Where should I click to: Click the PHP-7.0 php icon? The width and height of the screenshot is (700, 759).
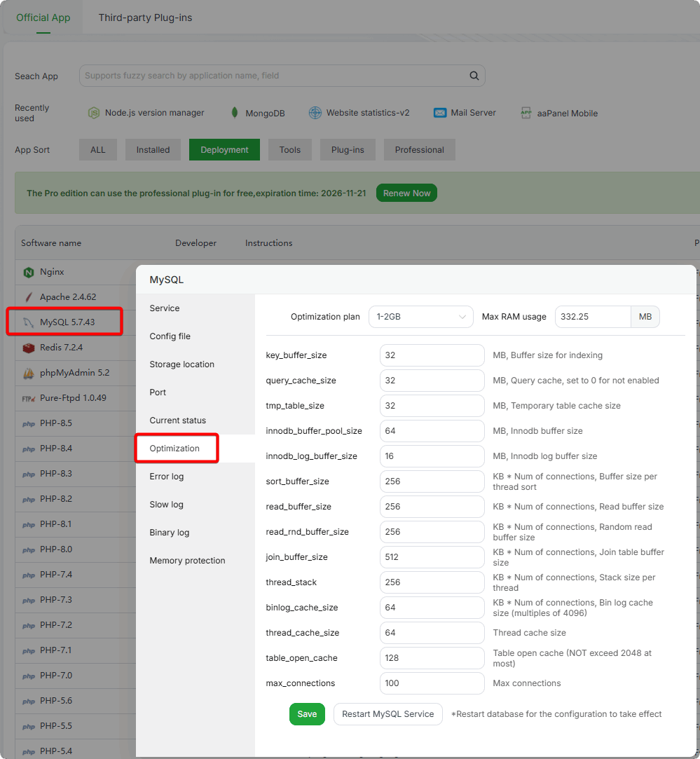29,676
